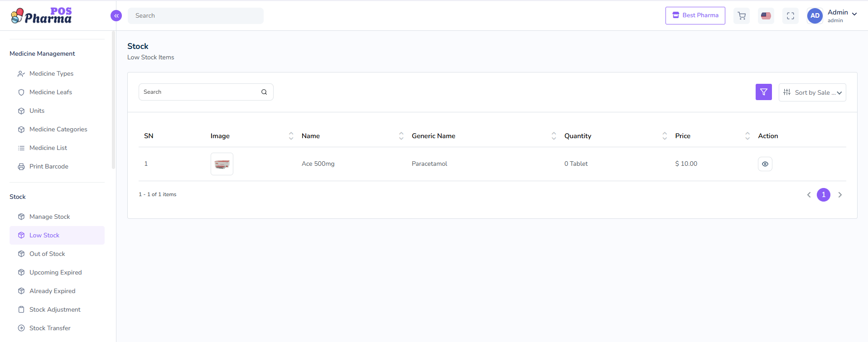Click the top global Search field
The image size is (868, 342).
click(195, 16)
